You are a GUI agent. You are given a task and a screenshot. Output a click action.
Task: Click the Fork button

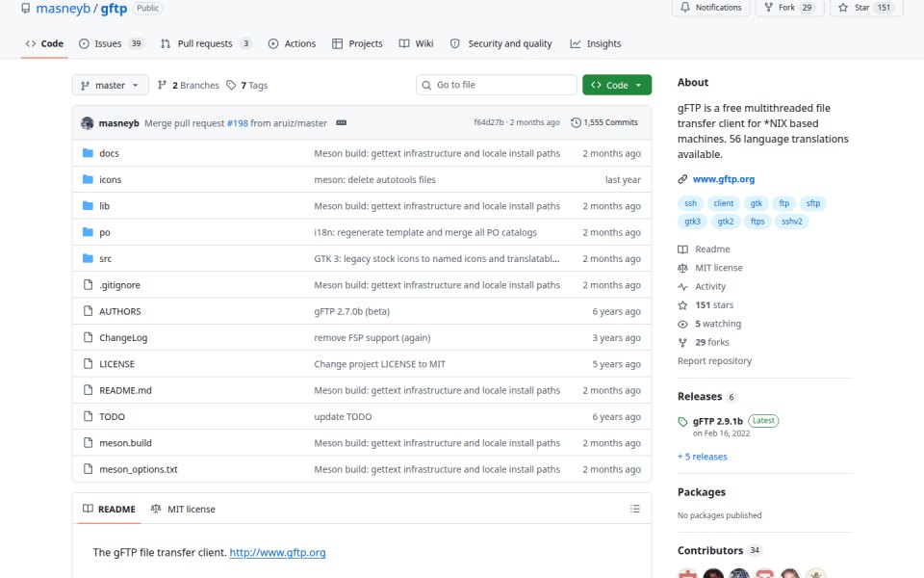789,8
